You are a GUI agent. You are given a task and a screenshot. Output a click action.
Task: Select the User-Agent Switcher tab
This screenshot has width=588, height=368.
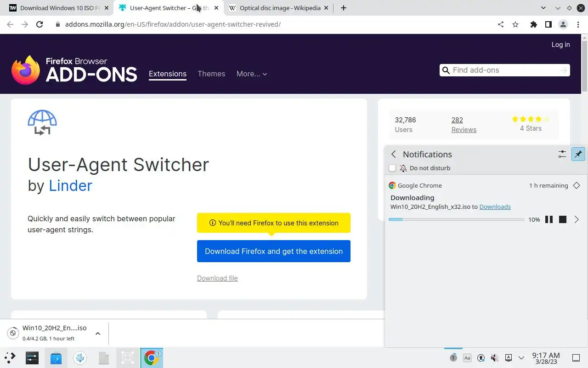click(x=168, y=8)
